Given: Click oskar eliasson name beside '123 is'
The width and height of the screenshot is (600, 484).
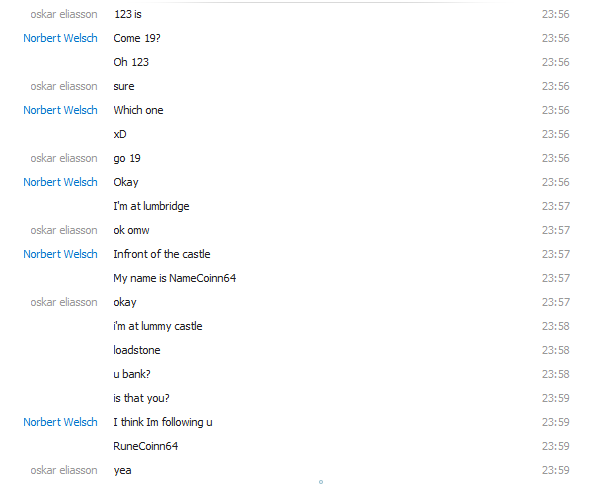Looking at the screenshot, I should [x=64, y=14].
